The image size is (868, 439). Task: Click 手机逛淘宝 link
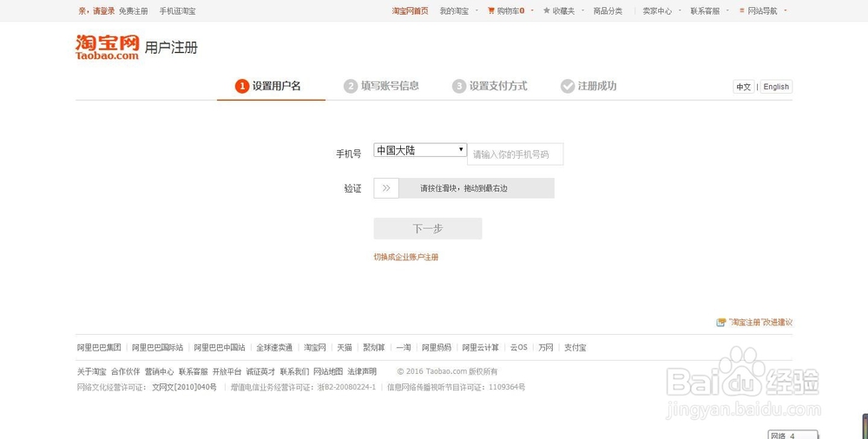click(177, 11)
